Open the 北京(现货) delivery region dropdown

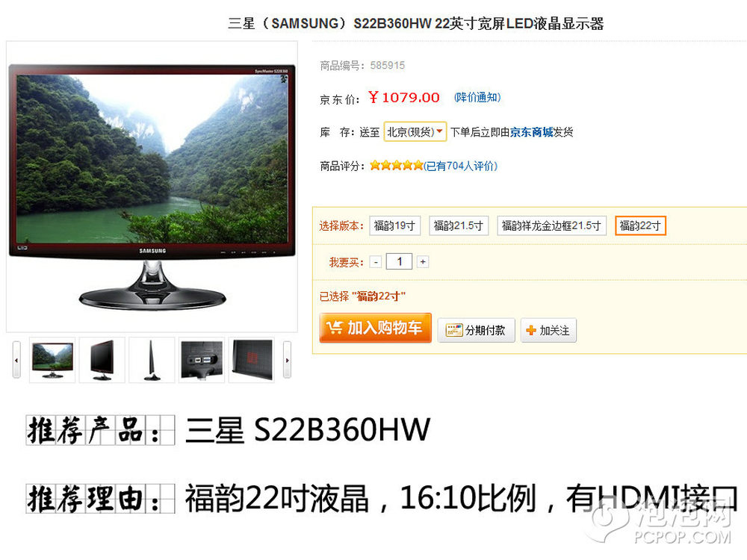(x=415, y=132)
